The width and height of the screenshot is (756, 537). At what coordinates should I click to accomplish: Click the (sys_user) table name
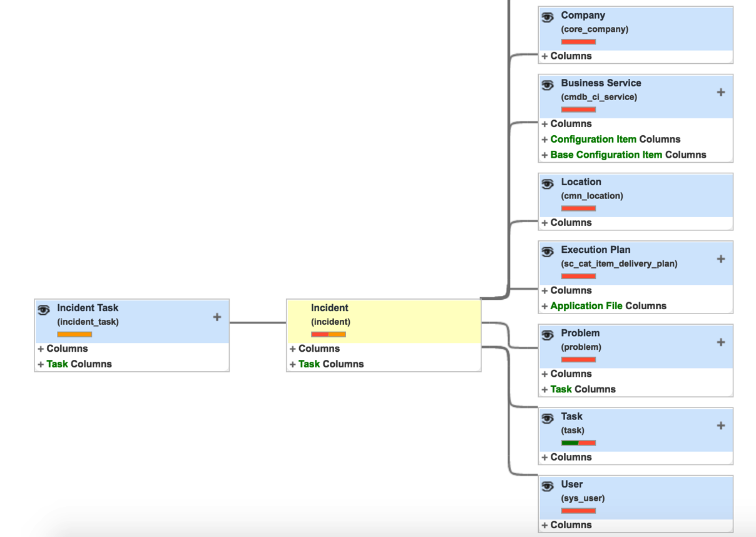click(x=583, y=498)
